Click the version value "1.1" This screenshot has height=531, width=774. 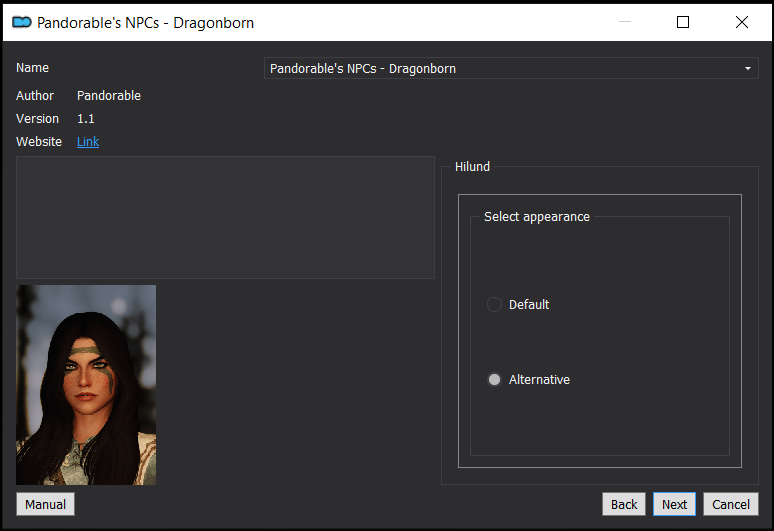85,119
